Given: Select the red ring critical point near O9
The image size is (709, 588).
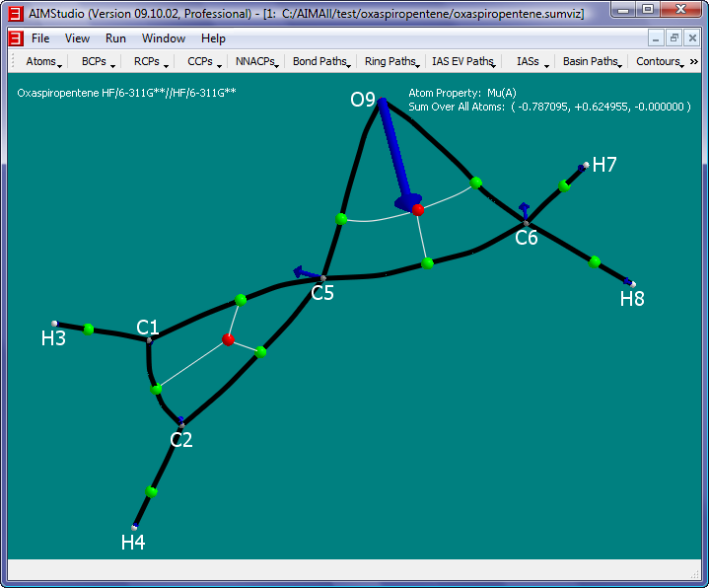Looking at the screenshot, I should tap(418, 210).
